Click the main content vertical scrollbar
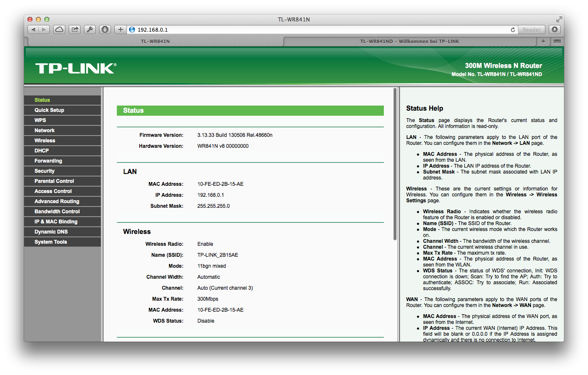Viewport: 588px width, 375px height. 395,164
